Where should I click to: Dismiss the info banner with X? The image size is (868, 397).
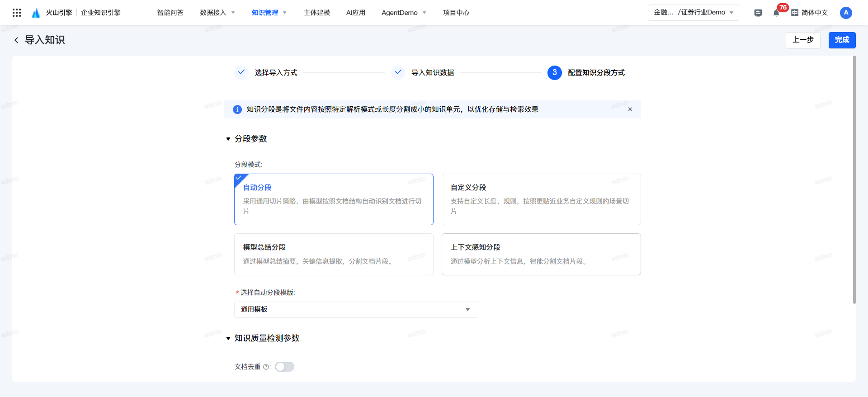point(630,109)
